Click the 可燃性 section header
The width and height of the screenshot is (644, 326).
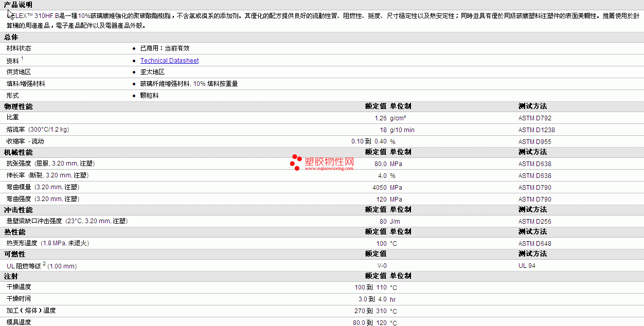(14, 254)
